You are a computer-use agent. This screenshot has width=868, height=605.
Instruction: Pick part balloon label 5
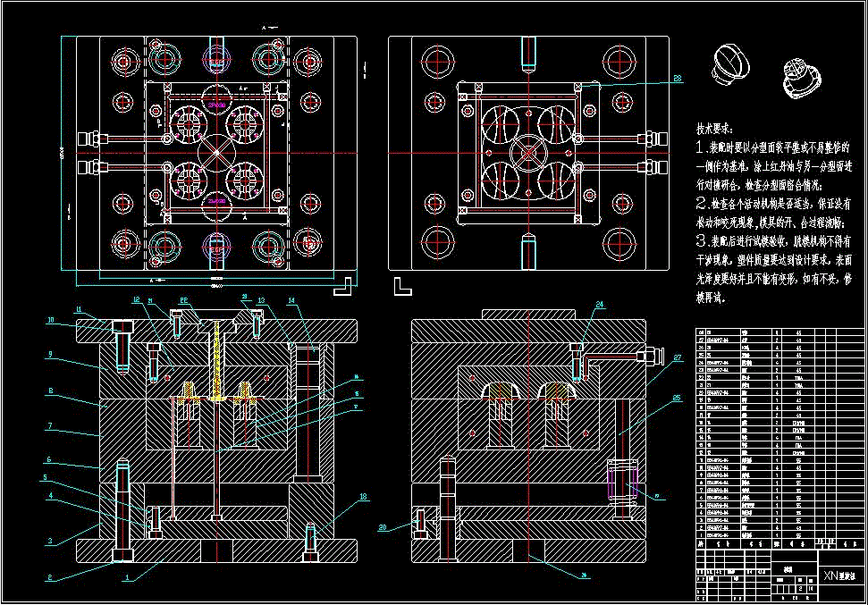pos(46,477)
